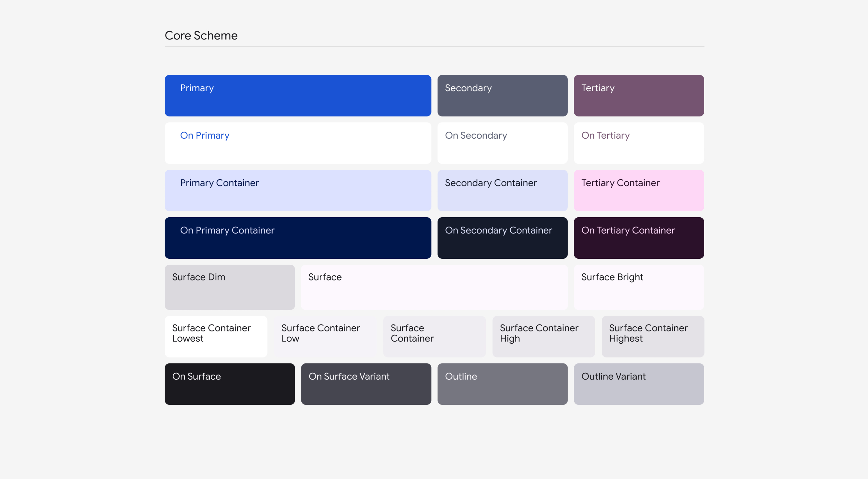868x479 pixels.
Task: Select the On Secondary Container swatch
Action: pyautogui.click(x=502, y=238)
